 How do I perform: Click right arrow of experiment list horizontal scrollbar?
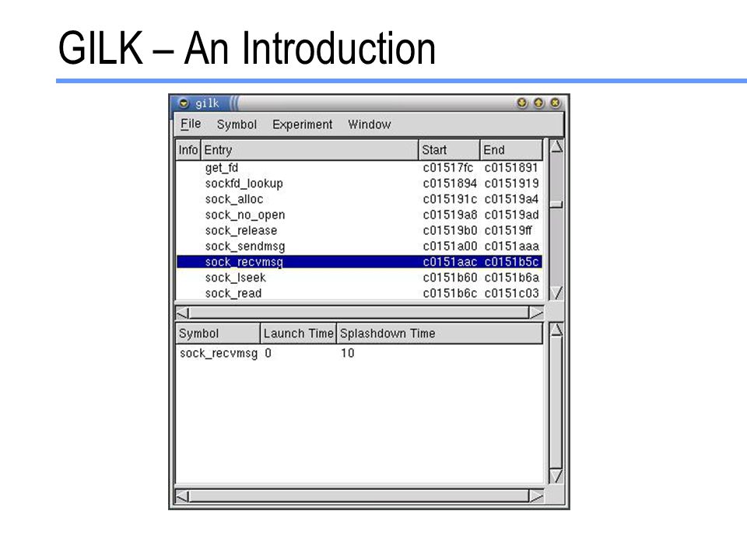pos(536,497)
